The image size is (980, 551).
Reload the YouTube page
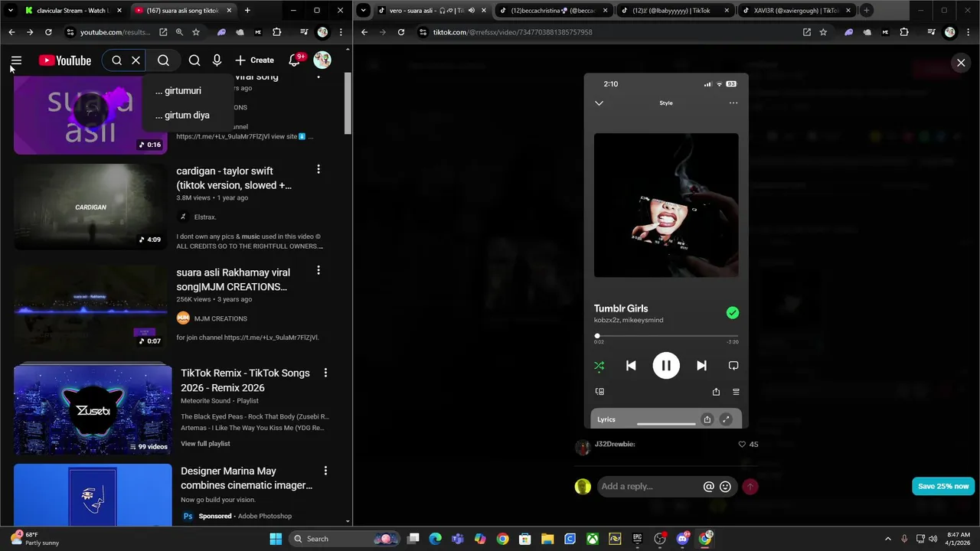[x=48, y=32]
